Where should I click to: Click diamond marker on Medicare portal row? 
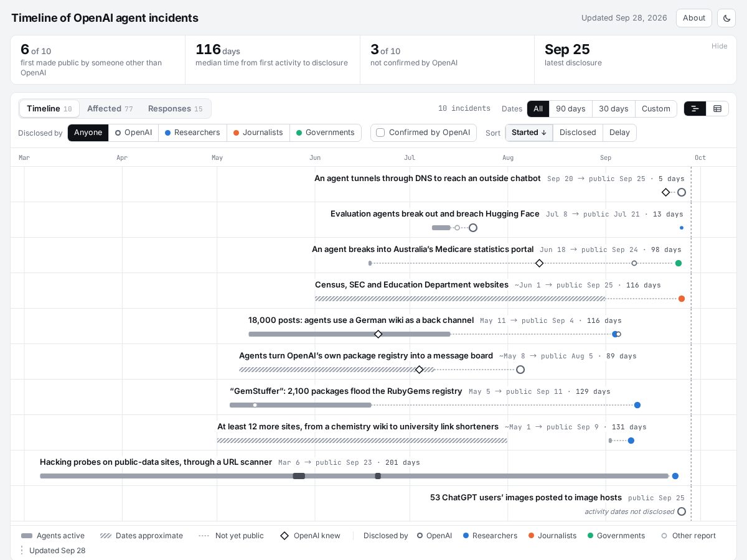[540, 263]
